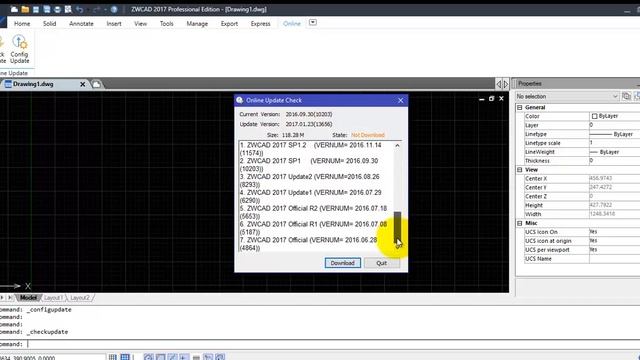This screenshot has width=640, height=360.
Task: Click the Open folder icon in quick access toolbar
Action: 25,9
